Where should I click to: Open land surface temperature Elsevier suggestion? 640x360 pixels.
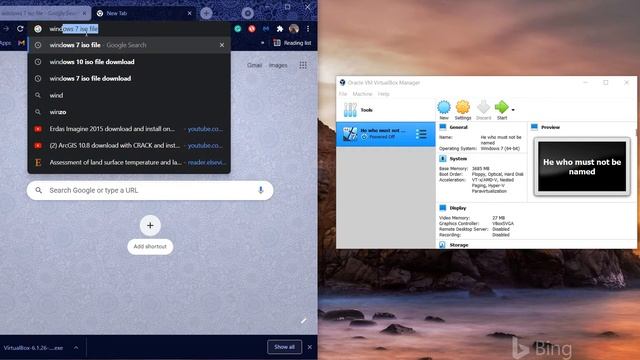pyautogui.click(x=129, y=162)
